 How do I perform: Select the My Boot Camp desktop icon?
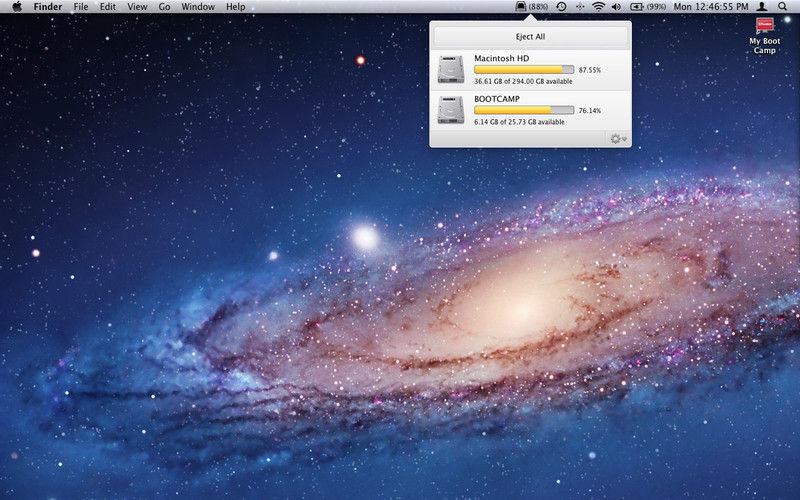(765, 36)
